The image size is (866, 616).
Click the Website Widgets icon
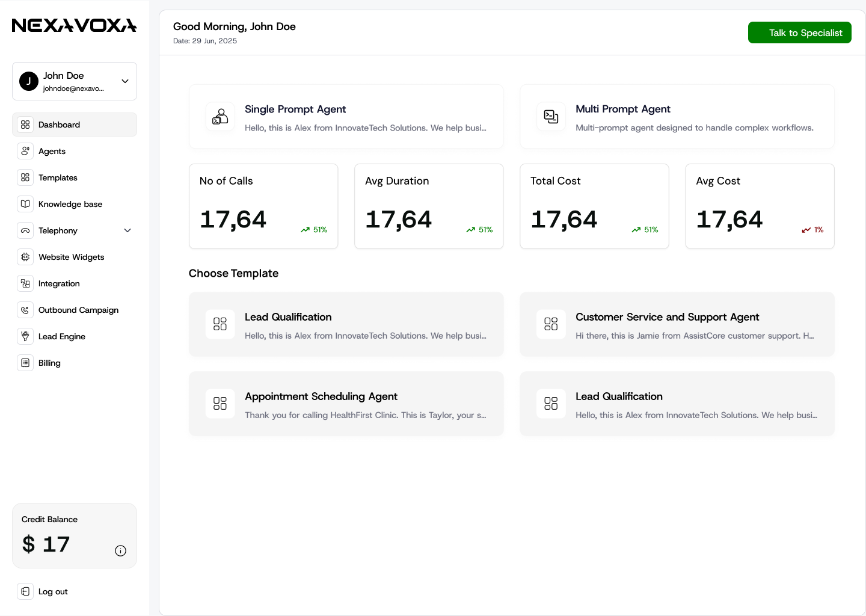(x=25, y=257)
